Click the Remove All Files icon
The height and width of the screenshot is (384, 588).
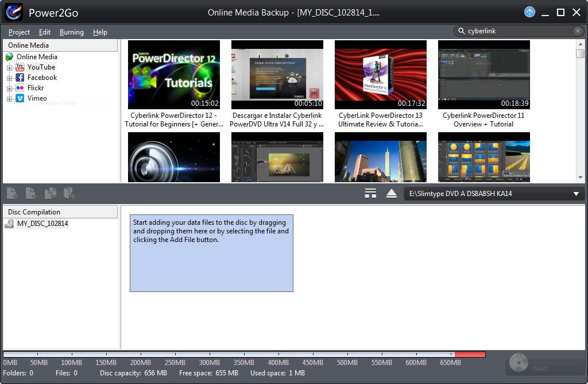(51, 193)
